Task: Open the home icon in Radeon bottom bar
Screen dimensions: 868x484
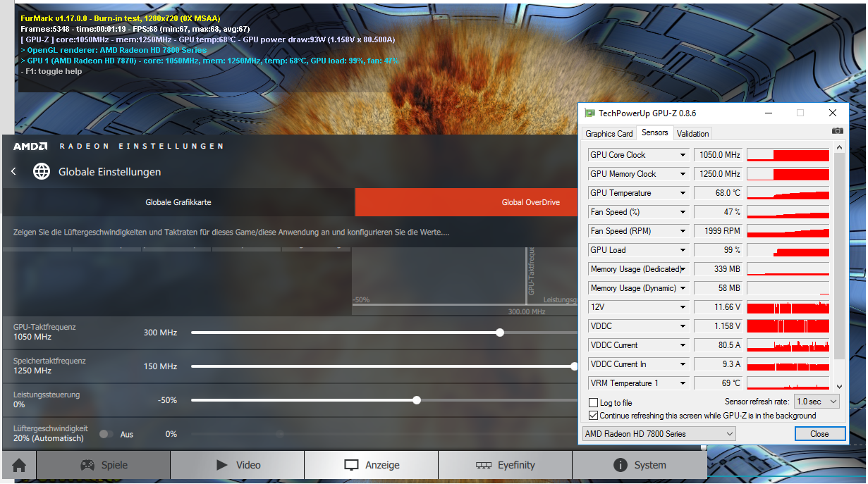Action: (19, 465)
